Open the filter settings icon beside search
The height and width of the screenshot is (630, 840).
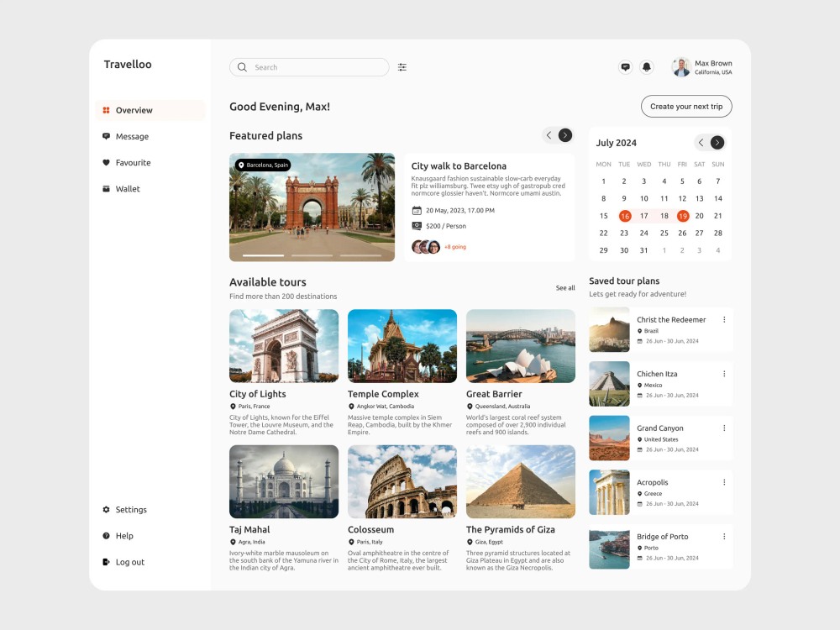(402, 67)
